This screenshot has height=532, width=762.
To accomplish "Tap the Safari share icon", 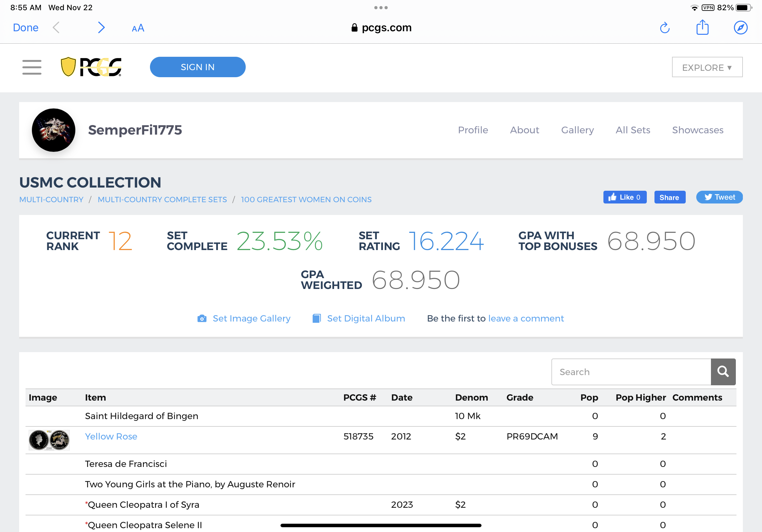I will (x=702, y=27).
